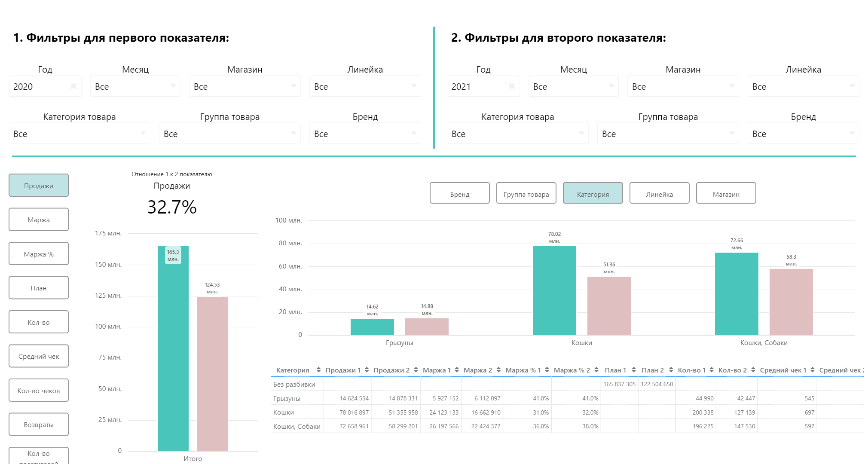Image resolution: width=868 pixels, height=464 pixels.
Task: Open first Месяц dropdown
Action: click(x=135, y=86)
